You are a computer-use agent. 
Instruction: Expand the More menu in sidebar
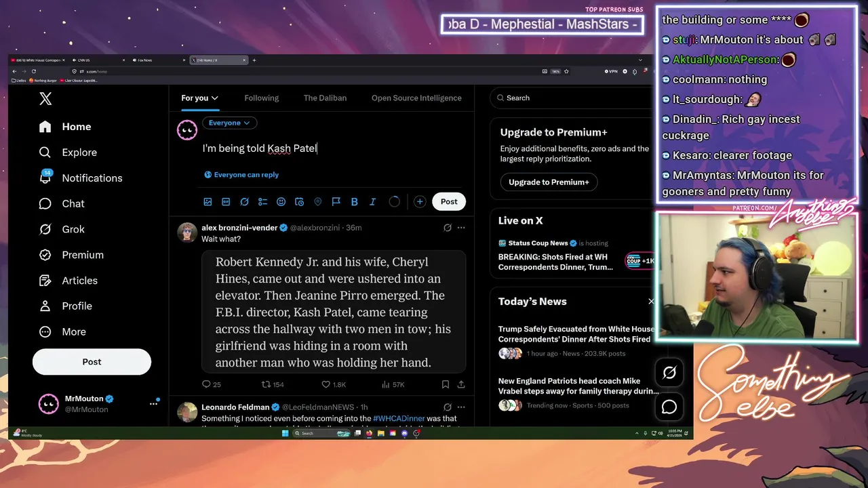62,332
